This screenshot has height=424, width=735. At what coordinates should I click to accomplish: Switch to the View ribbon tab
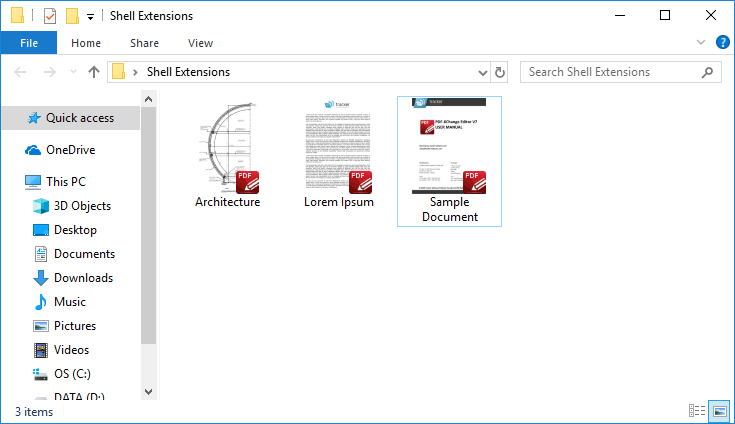(200, 43)
